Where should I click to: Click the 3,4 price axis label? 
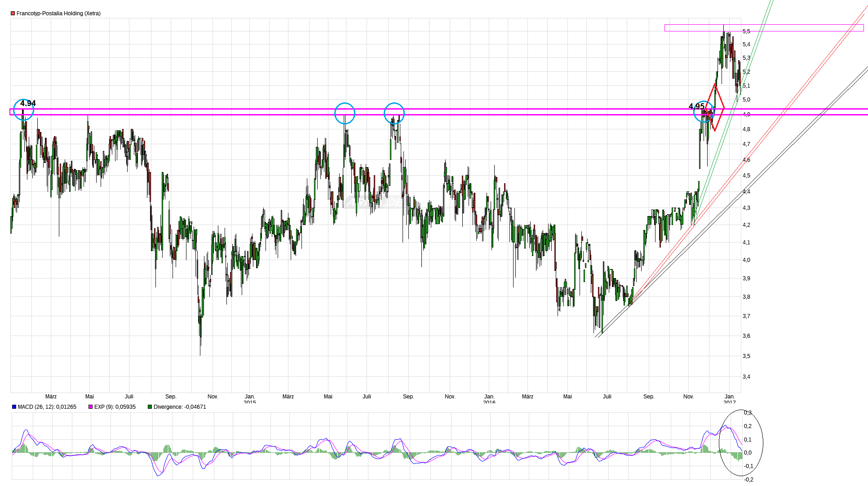[x=746, y=377]
